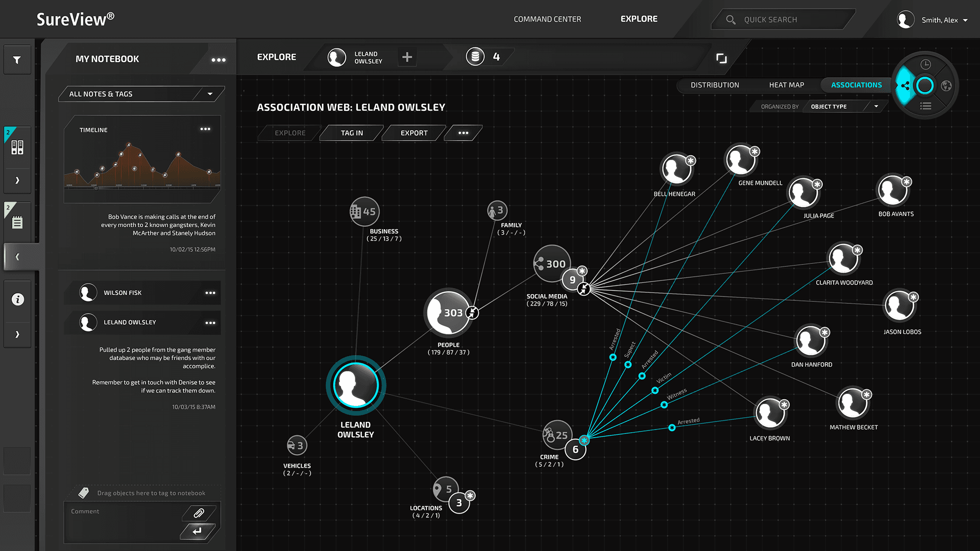Open the binders icon in the left sidebar

(17, 147)
